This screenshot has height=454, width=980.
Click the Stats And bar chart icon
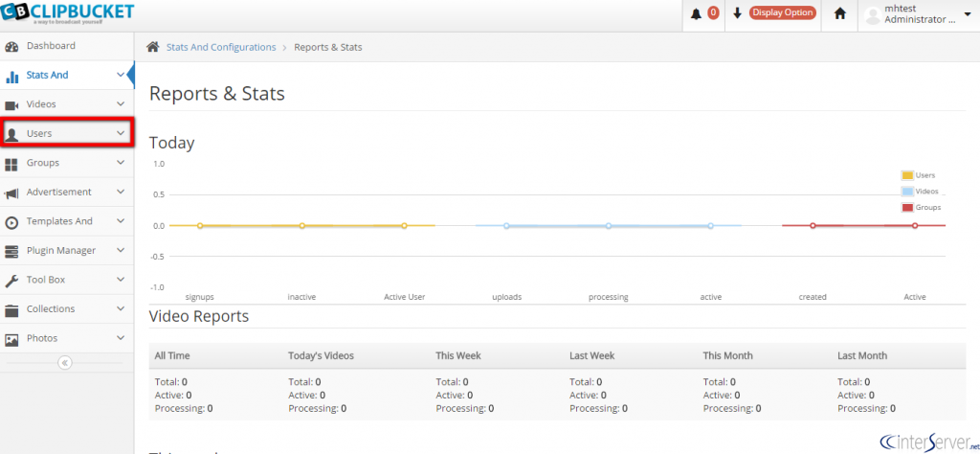[x=11, y=77]
